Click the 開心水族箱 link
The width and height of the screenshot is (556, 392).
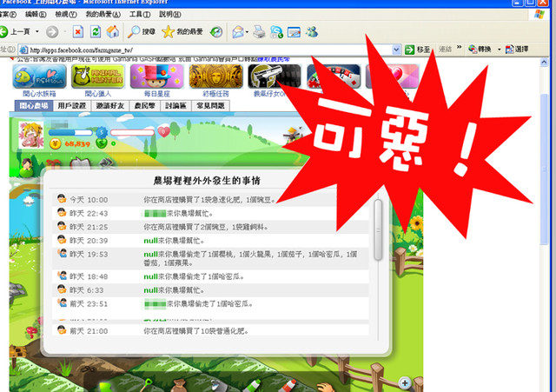(x=39, y=94)
